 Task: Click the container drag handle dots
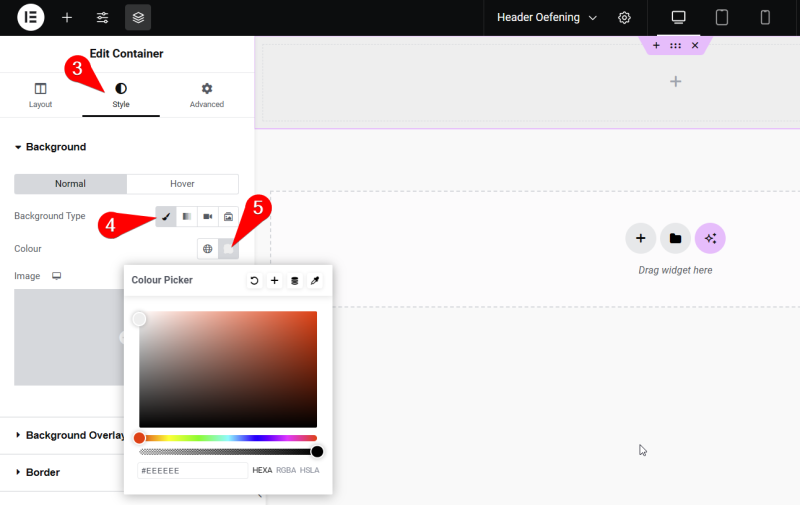[x=676, y=45]
